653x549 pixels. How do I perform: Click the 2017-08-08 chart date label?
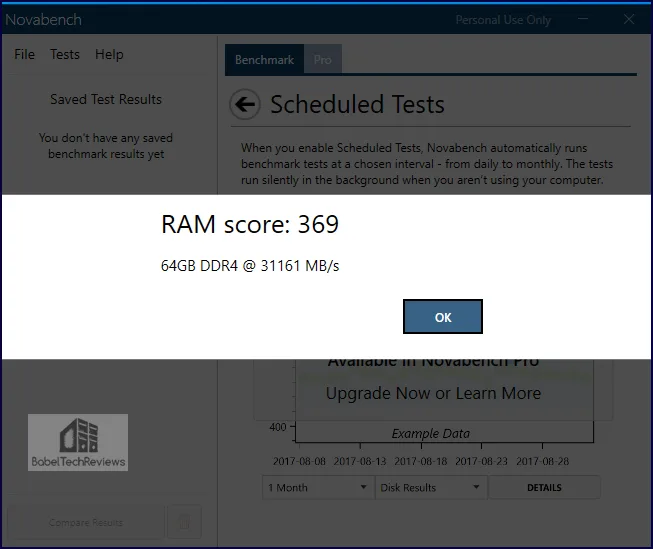(x=299, y=461)
